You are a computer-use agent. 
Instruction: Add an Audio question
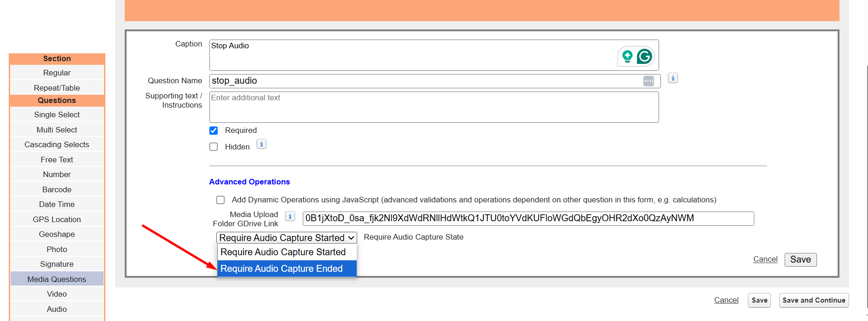point(57,309)
